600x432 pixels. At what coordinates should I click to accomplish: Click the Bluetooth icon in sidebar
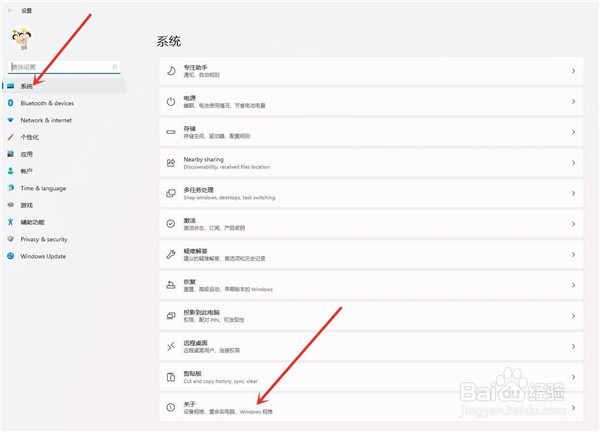[x=11, y=103]
